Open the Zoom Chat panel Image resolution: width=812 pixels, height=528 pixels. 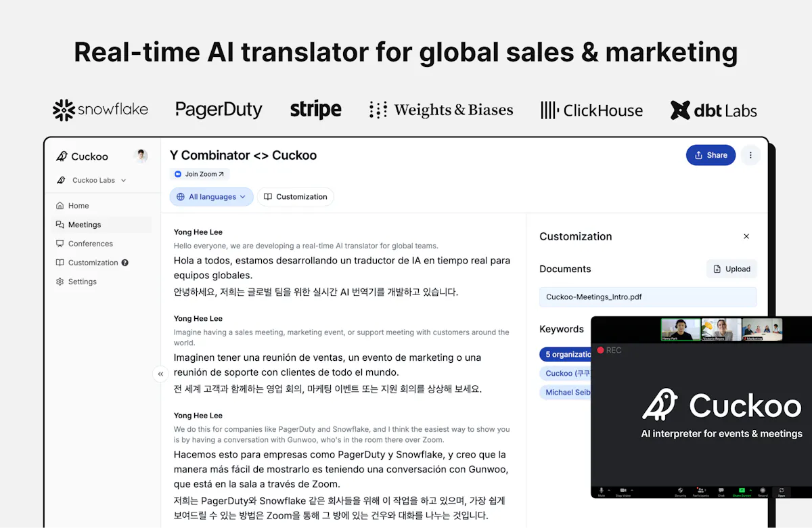[721, 491]
